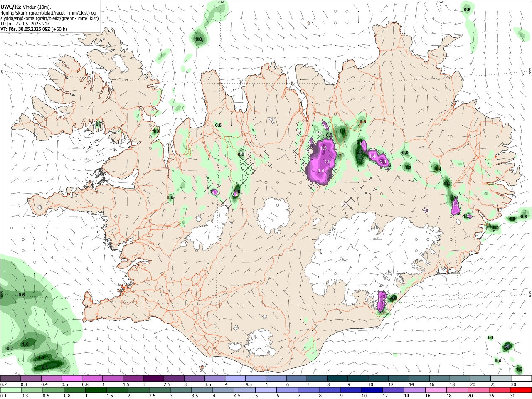Click the 12 indigo-purple swatch in lower scale
532x399 pixels.
394,390
